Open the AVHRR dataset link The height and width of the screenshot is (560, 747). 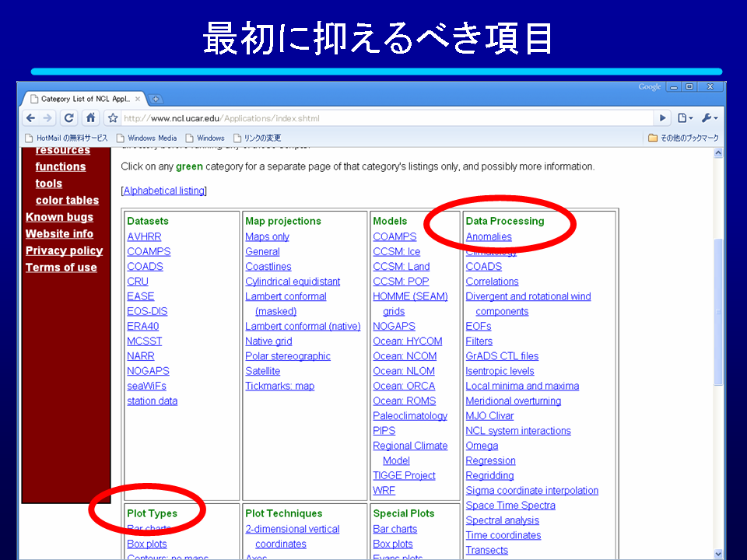(145, 236)
